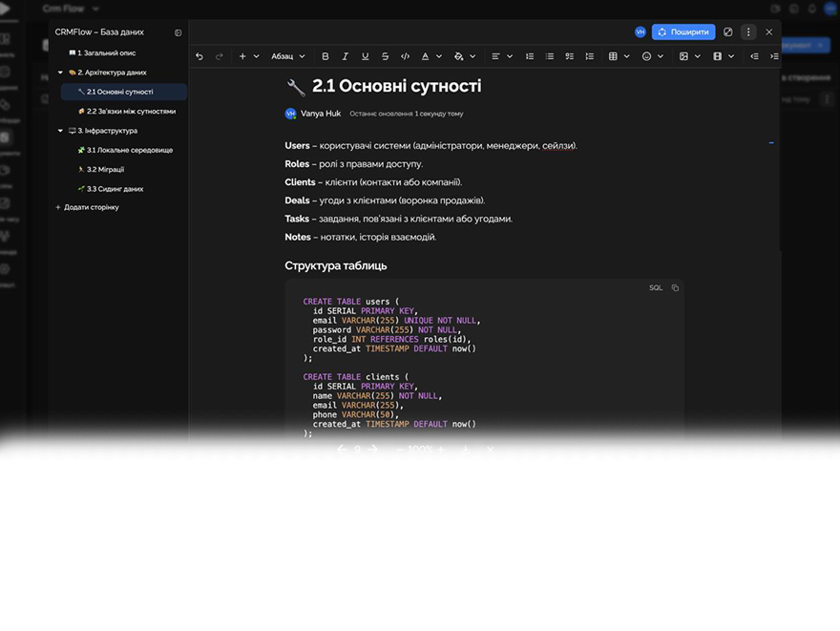
Task: Toggle underline formatting
Action: [366, 56]
